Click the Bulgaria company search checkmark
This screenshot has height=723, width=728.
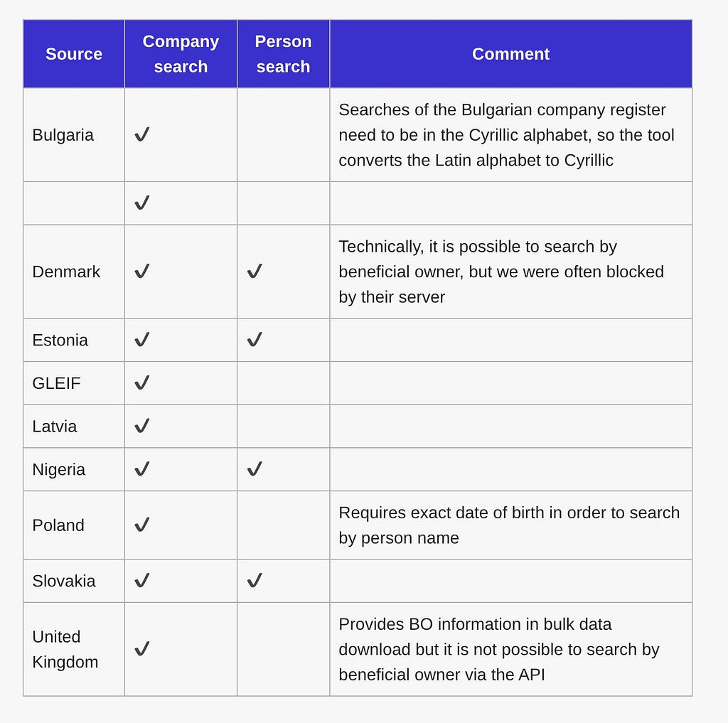(x=142, y=134)
